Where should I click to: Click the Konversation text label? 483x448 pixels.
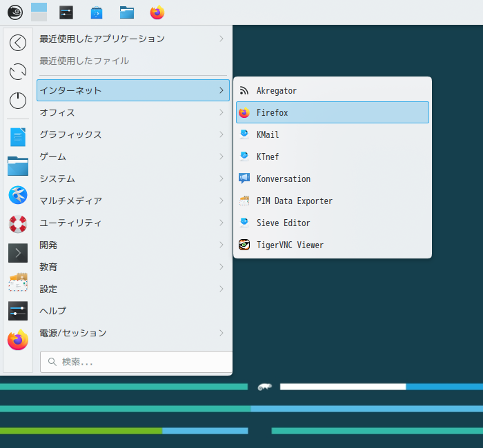coord(284,179)
